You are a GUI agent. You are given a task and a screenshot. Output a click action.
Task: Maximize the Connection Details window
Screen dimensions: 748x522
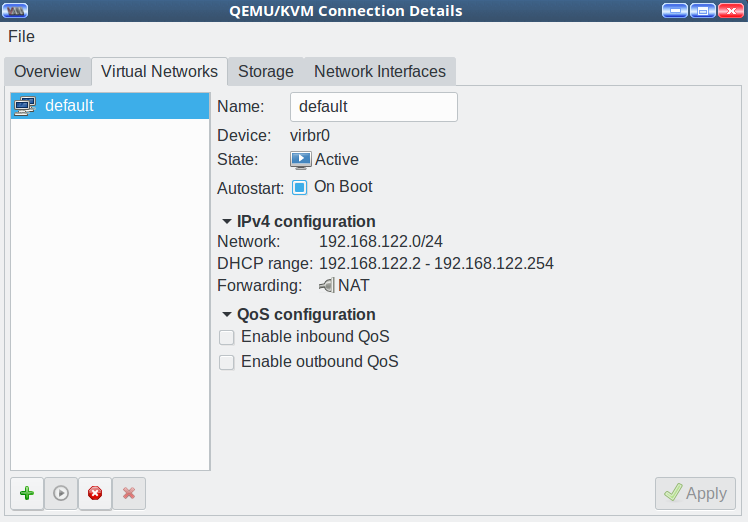tap(703, 10)
